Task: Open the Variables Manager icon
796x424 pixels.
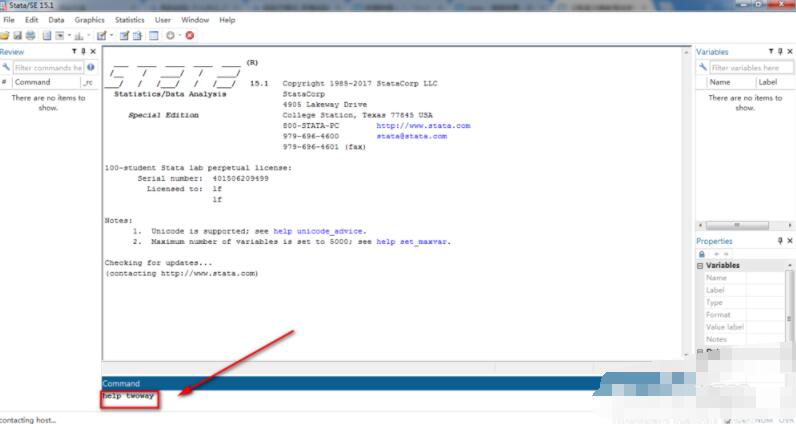Action: (x=154, y=36)
